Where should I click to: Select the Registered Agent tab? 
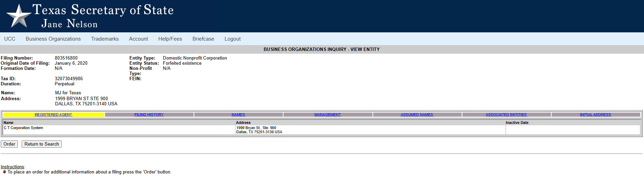coord(53,115)
